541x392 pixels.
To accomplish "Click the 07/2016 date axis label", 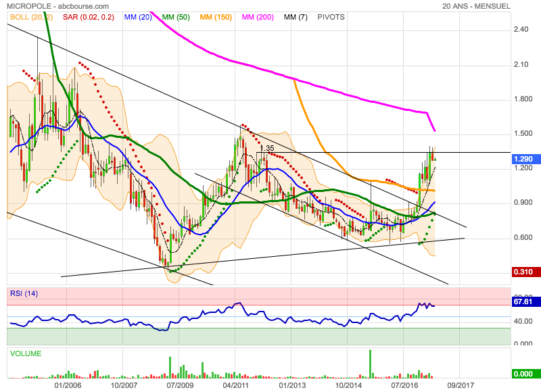I will pos(404,385).
